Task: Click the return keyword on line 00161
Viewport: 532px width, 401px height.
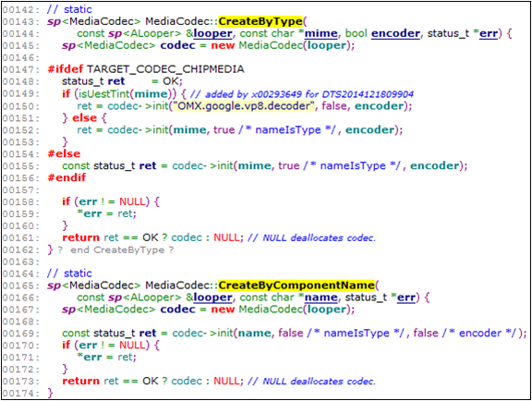Action: click(80, 237)
